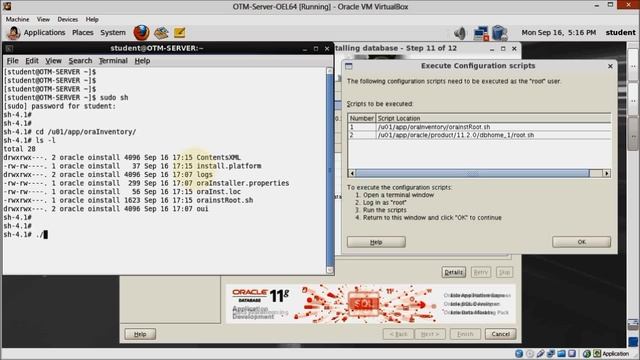The width and height of the screenshot is (640, 360).
Task: Click the student user menu in panel
Action: 620,32
